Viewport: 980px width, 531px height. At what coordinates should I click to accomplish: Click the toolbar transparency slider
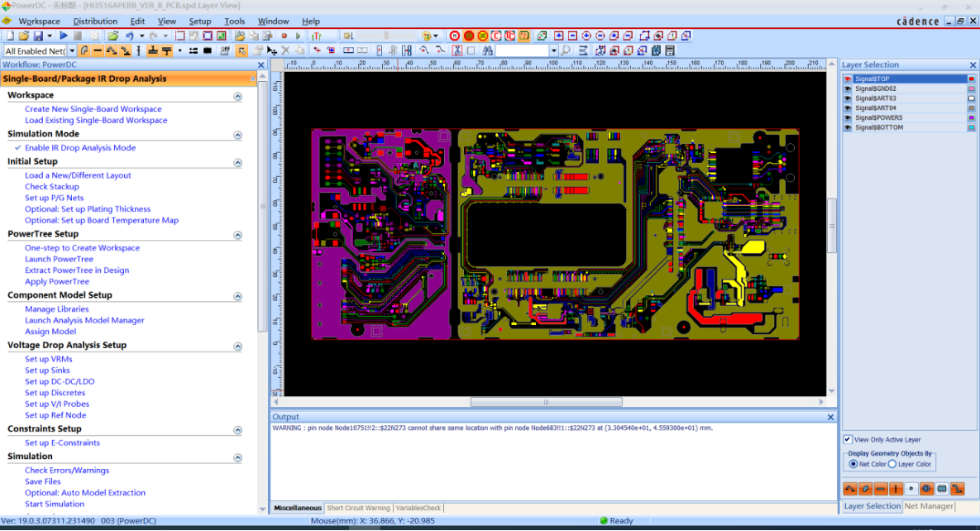pos(386,36)
